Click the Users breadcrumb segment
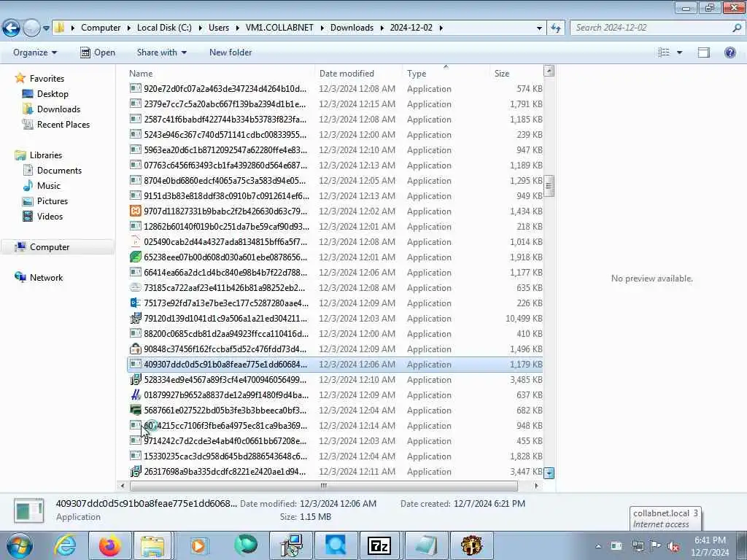 pos(219,28)
